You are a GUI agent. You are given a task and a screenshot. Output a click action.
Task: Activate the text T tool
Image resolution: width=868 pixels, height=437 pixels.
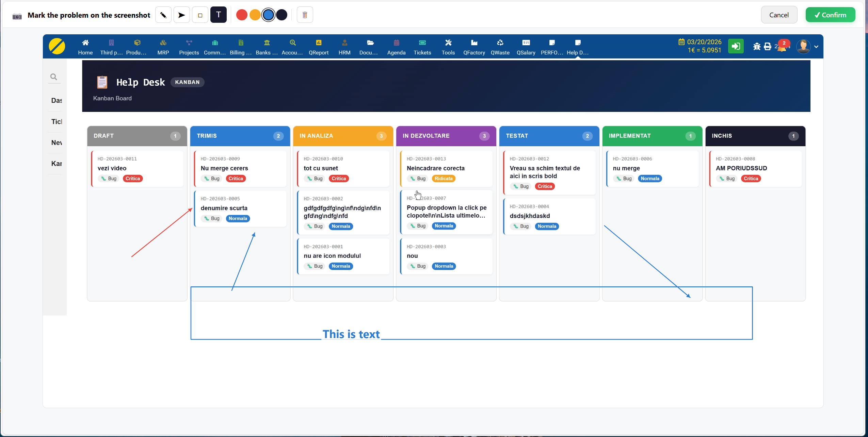pos(219,15)
